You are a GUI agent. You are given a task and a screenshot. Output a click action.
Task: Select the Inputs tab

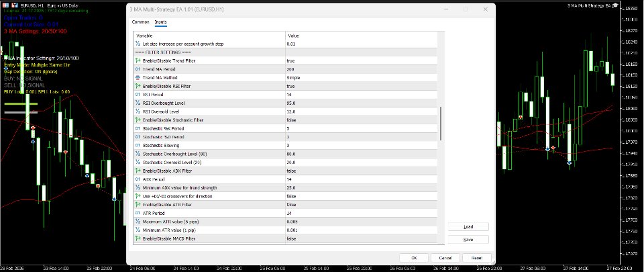160,21
